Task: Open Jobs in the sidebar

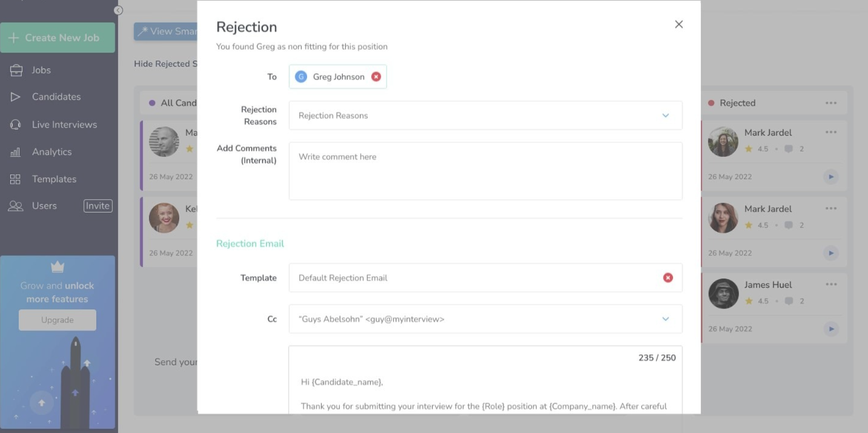Action: 41,70
